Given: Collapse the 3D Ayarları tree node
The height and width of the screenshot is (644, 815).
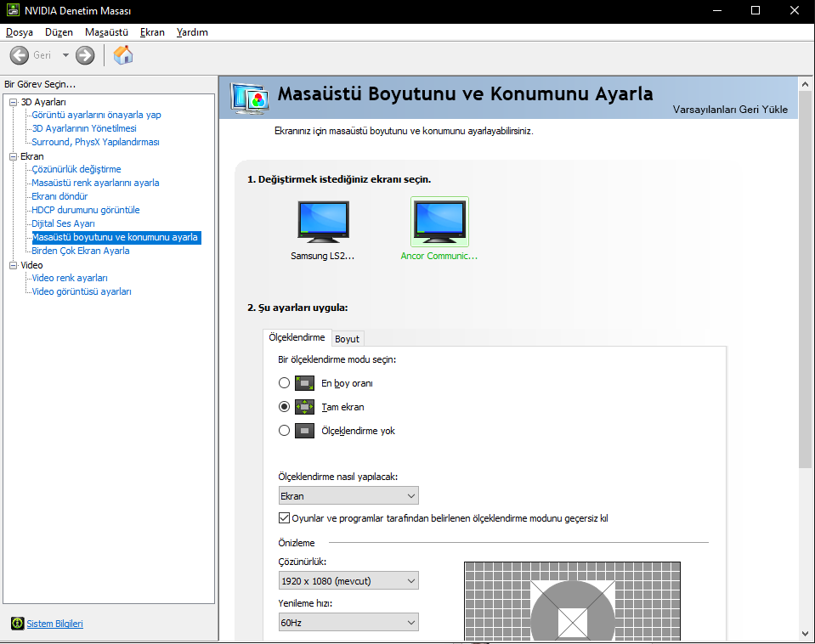Looking at the screenshot, I should pyautogui.click(x=13, y=102).
